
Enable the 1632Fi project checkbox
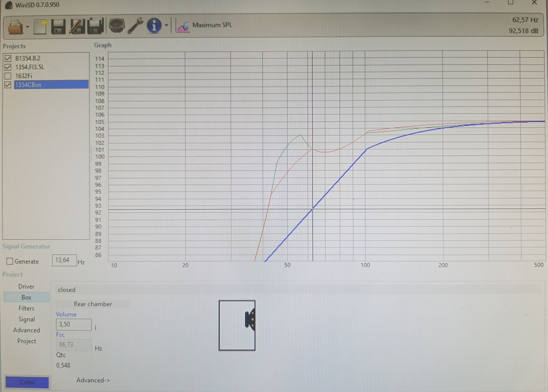pyautogui.click(x=8, y=76)
